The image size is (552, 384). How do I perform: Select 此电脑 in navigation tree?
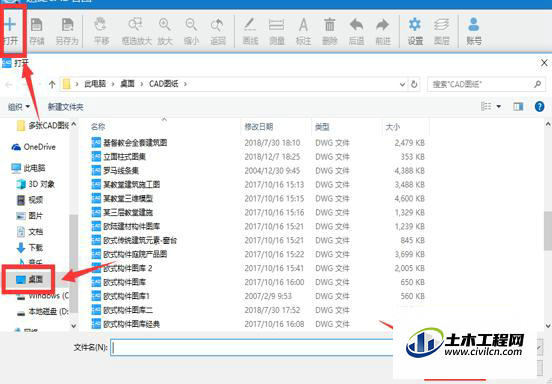28,168
